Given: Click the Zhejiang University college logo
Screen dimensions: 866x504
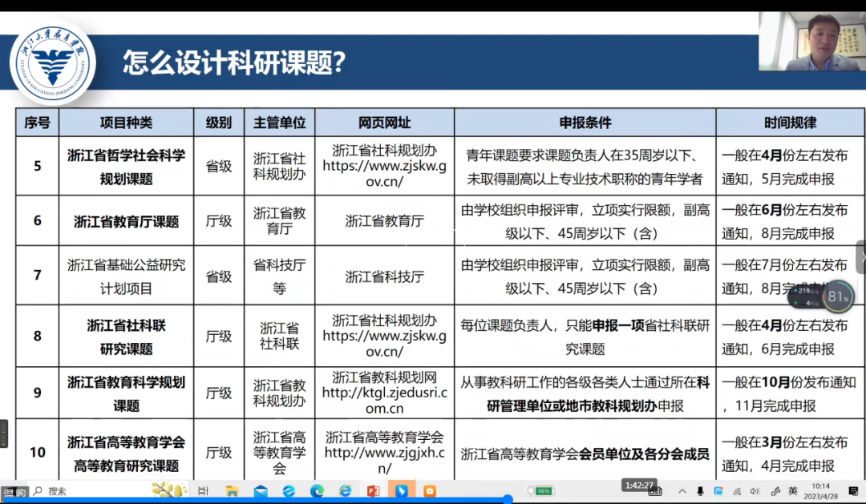Looking at the screenshot, I should [53, 62].
